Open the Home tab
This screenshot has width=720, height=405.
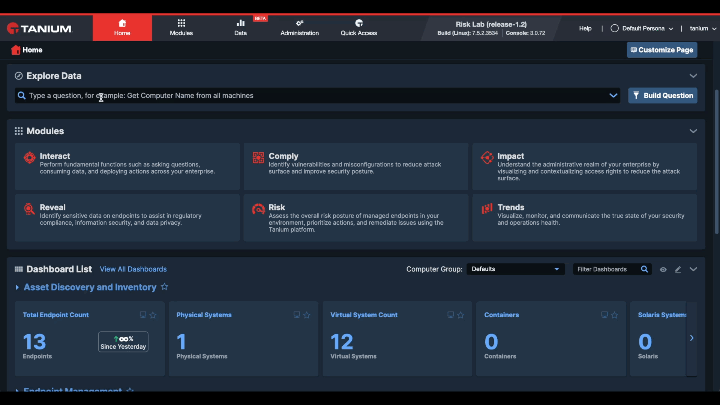tap(122, 28)
